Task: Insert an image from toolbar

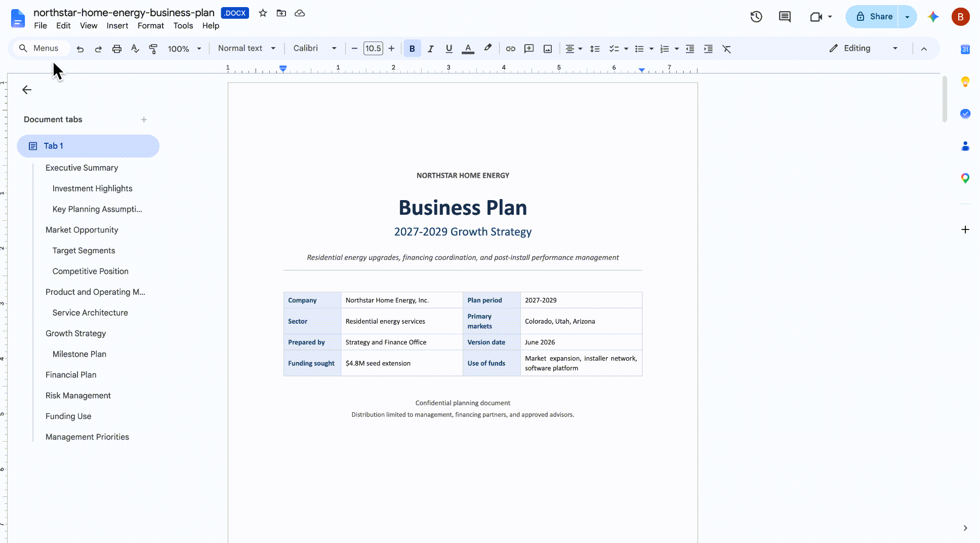Action: pyautogui.click(x=548, y=49)
